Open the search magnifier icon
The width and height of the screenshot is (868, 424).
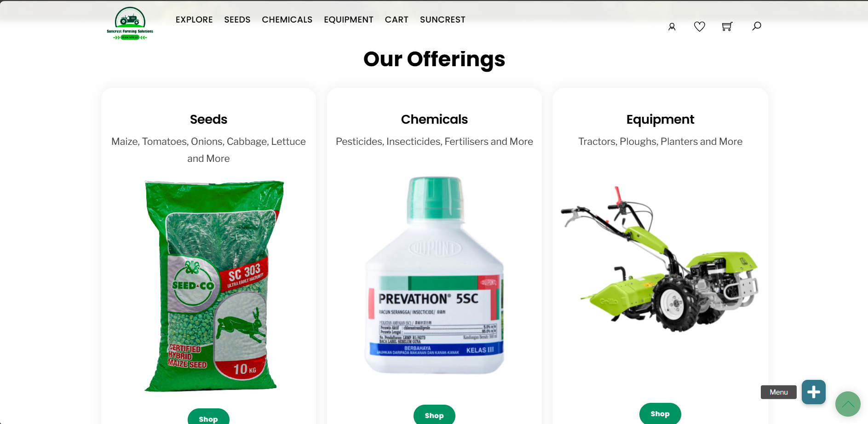[x=757, y=26]
